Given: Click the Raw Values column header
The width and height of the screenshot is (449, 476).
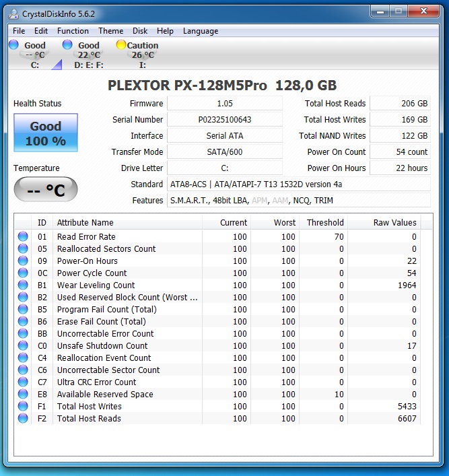Looking at the screenshot, I should 394,223.
